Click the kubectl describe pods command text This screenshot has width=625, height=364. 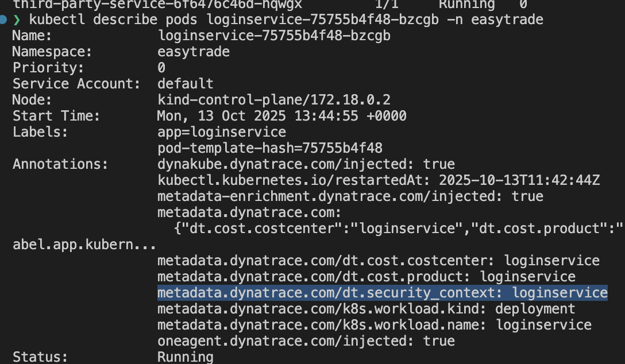tap(286, 20)
